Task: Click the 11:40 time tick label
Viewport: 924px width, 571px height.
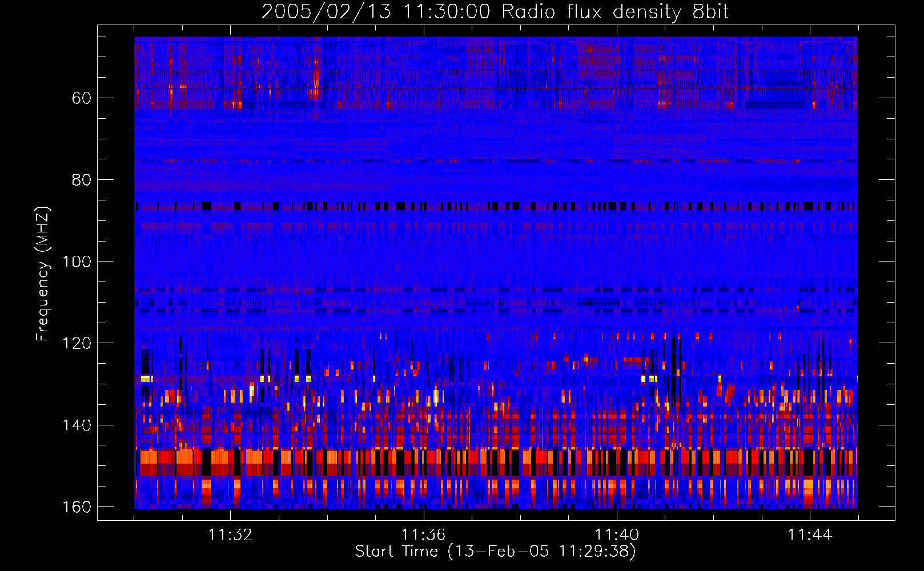Action: point(617,535)
